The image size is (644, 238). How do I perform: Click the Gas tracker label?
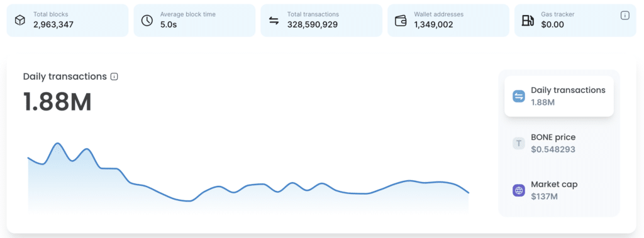click(x=558, y=14)
